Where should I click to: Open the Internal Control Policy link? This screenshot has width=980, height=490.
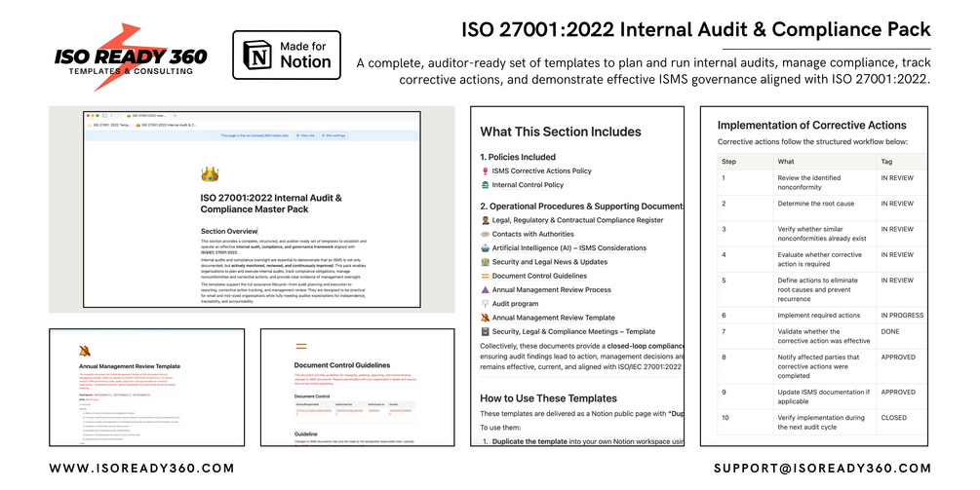click(528, 185)
